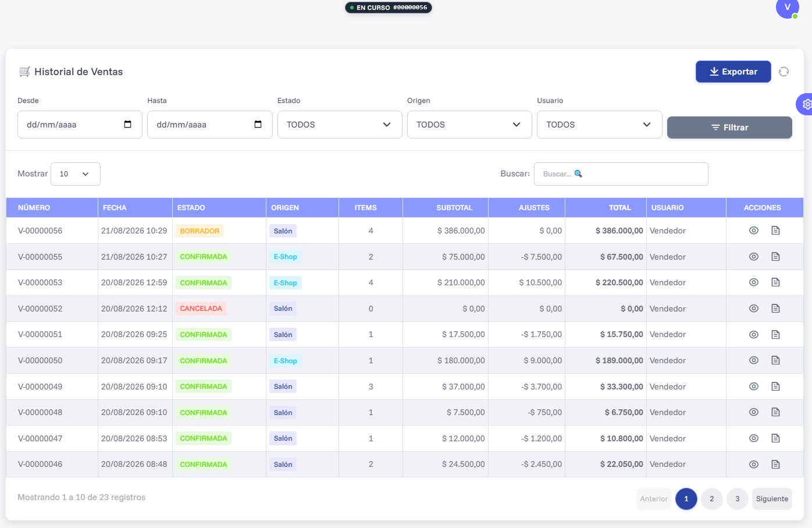Click the CANCELADA status badge
812x528 pixels.
[x=201, y=309]
